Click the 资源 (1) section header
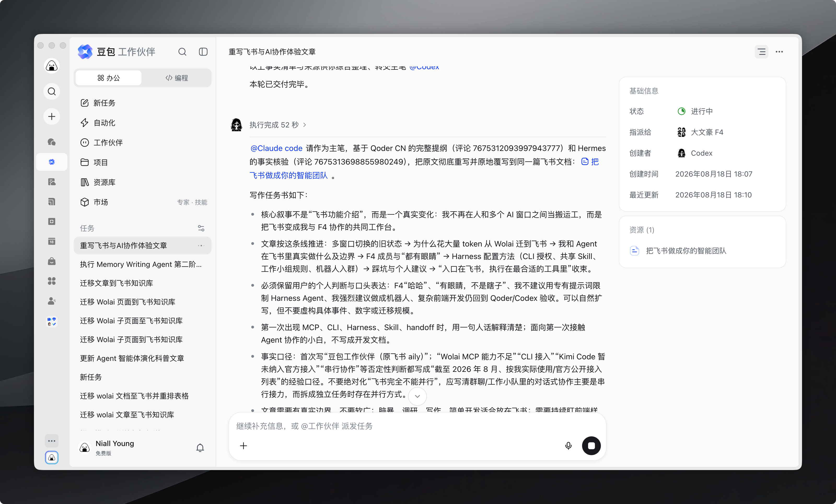 (642, 230)
